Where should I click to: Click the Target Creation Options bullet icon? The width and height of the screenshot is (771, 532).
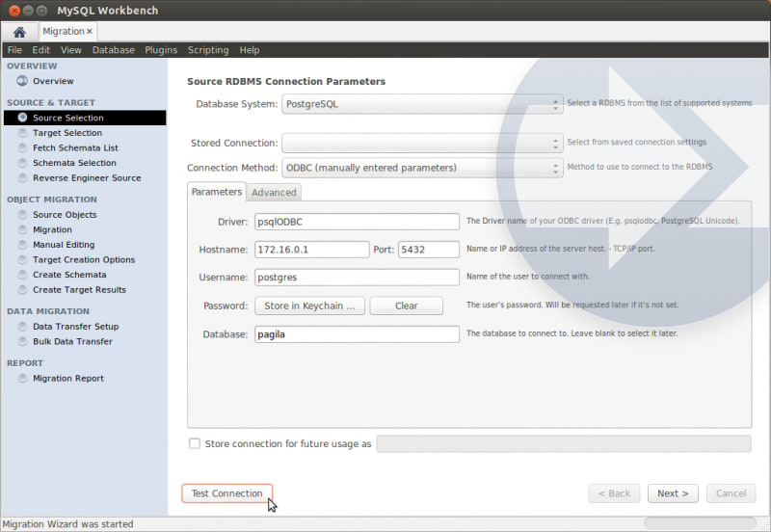point(22,259)
